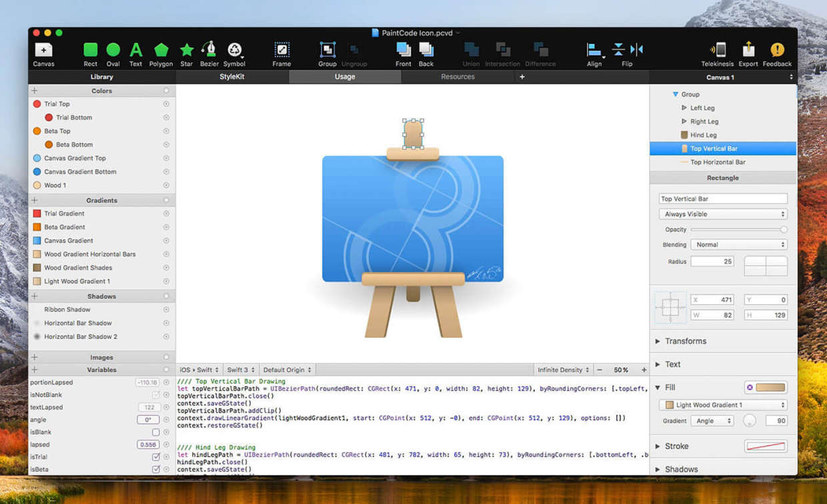This screenshot has height=504, width=827.
Task: Toggle the isNotBlank checkbox
Action: (155, 395)
